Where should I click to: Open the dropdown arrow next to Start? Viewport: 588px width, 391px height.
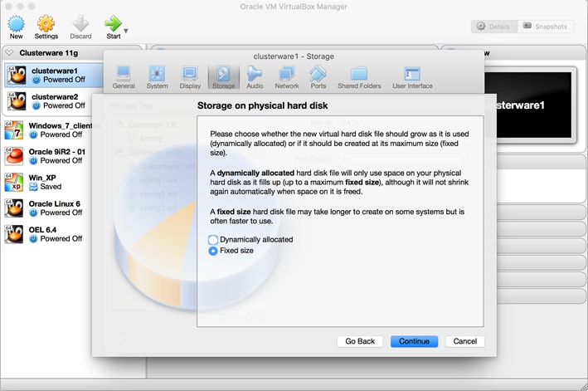point(126,31)
